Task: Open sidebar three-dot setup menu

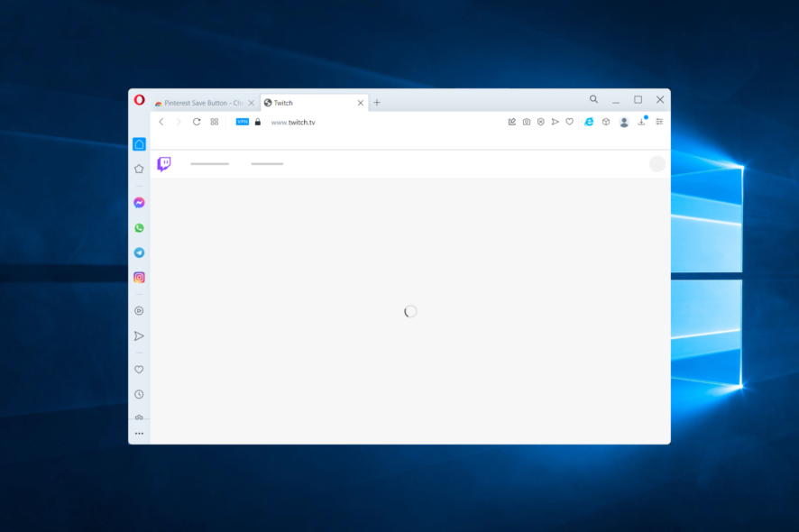Action: pos(139,434)
